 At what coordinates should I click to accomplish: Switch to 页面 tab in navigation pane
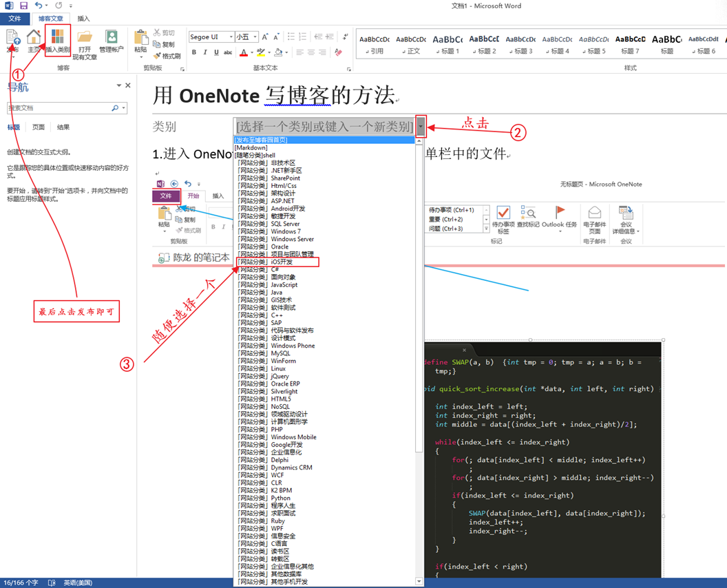click(x=39, y=127)
